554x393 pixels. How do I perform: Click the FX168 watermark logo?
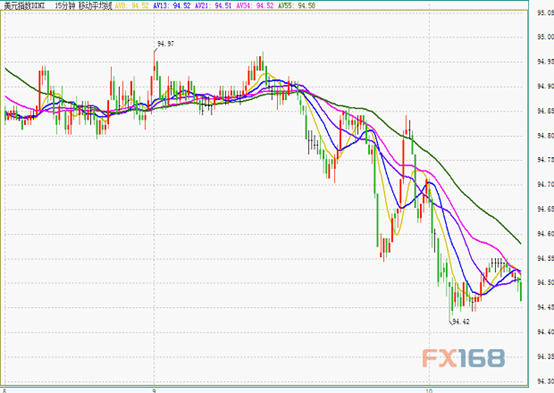(x=464, y=358)
